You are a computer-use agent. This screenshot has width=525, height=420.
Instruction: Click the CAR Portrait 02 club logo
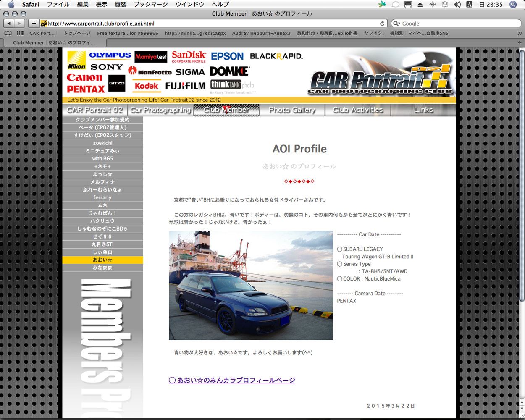pos(381,80)
